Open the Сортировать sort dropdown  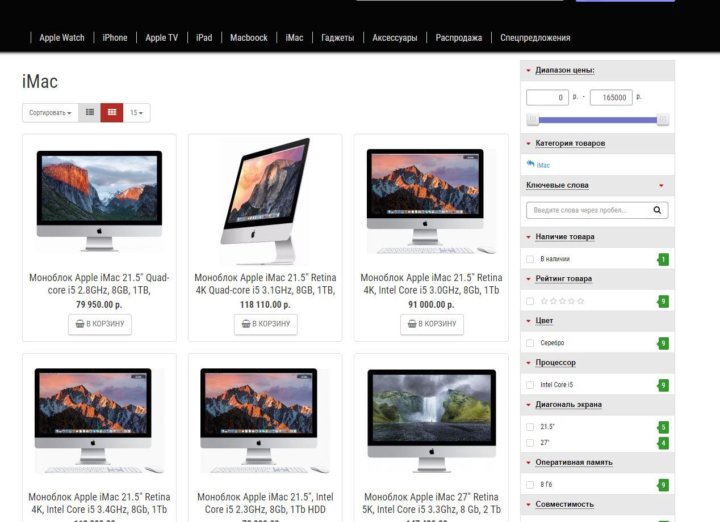click(50, 112)
